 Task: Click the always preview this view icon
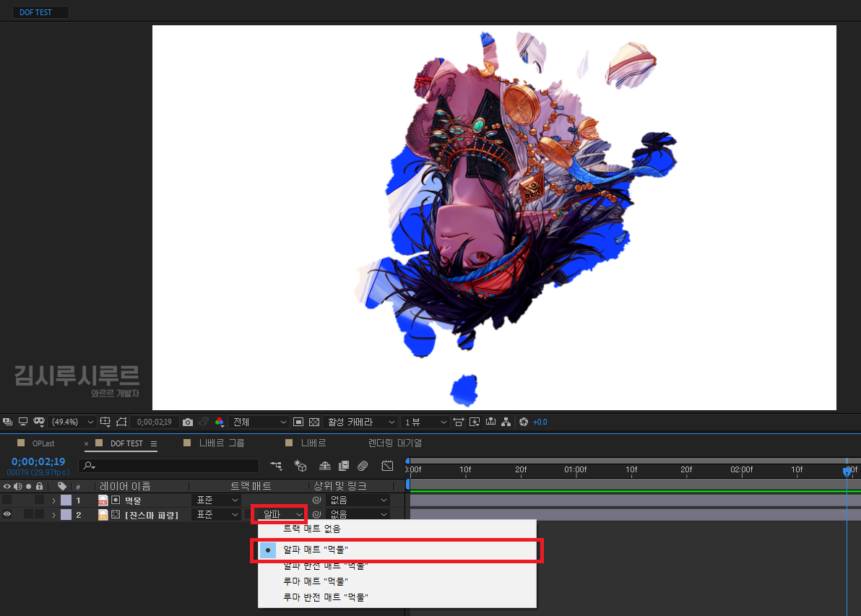point(8,422)
